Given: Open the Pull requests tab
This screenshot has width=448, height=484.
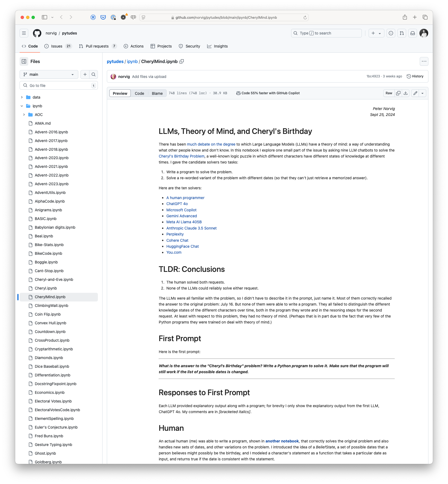Looking at the screenshot, I should click(x=97, y=46).
